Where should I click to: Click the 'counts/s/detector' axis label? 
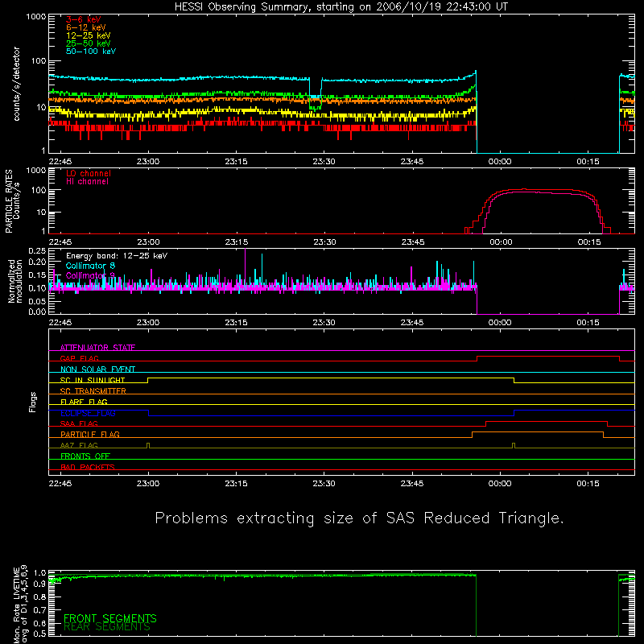pos(16,84)
